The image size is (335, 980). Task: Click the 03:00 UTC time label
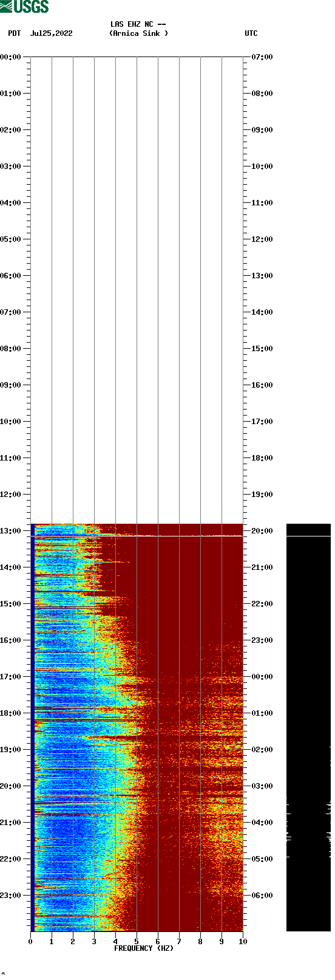coord(262,786)
